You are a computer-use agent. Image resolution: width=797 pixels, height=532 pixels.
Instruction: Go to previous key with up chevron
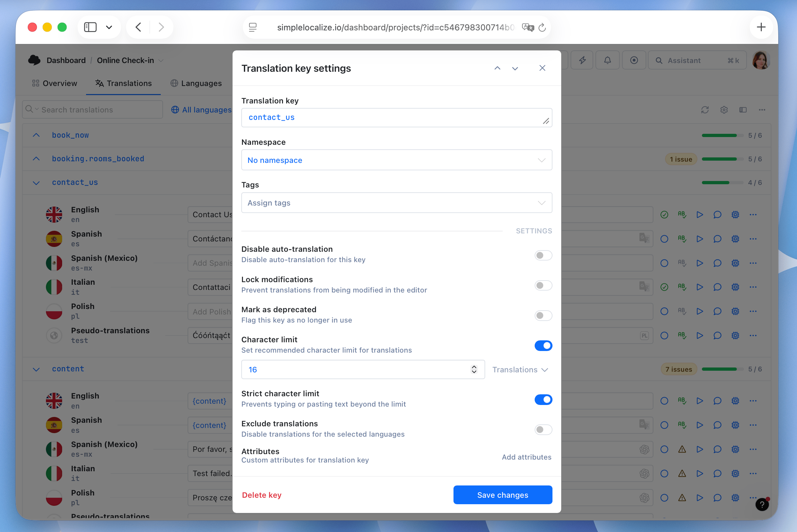497,68
